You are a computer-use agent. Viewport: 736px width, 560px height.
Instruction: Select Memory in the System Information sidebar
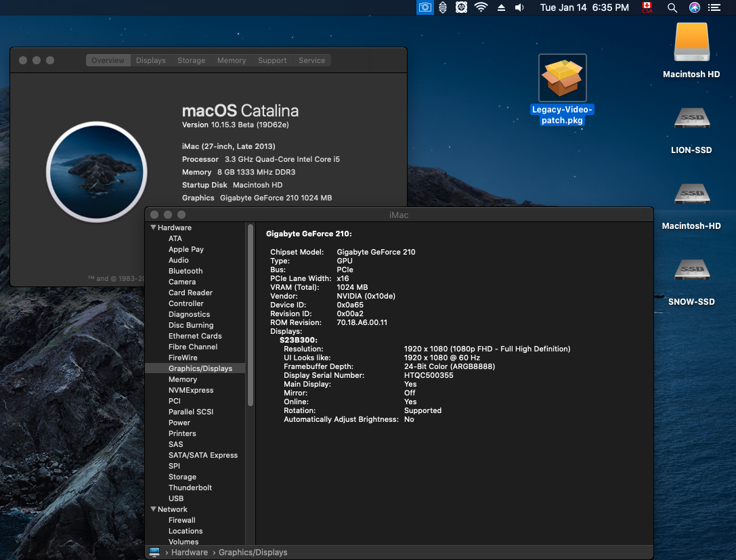(x=183, y=379)
